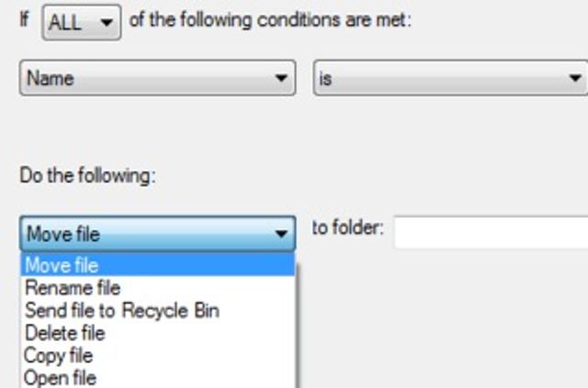Select Open file in the action list
The height and width of the screenshot is (388, 588).
click(x=61, y=377)
